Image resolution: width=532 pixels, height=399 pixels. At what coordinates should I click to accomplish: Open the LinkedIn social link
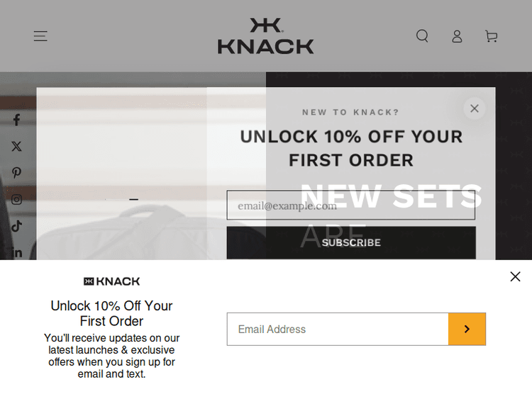16,252
